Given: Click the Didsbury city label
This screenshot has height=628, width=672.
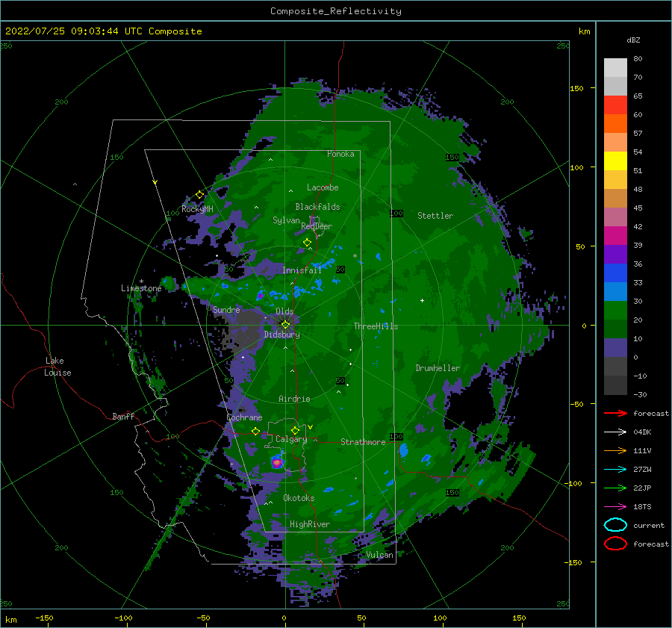Looking at the screenshot, I should pos(281,335).
